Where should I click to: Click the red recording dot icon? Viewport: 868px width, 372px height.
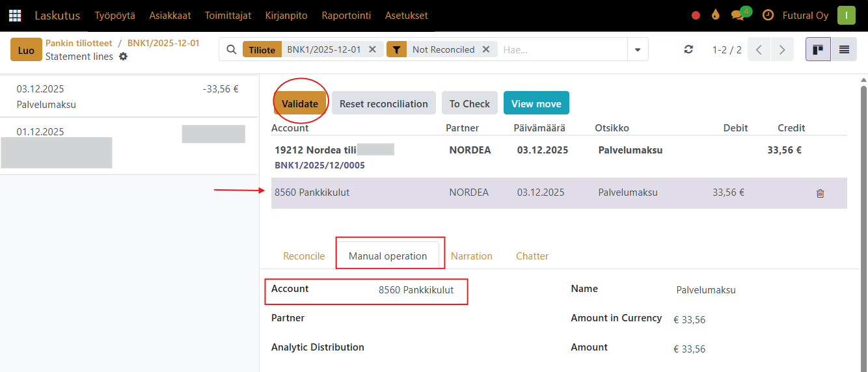pyautogui.click(x=696, y=16)
